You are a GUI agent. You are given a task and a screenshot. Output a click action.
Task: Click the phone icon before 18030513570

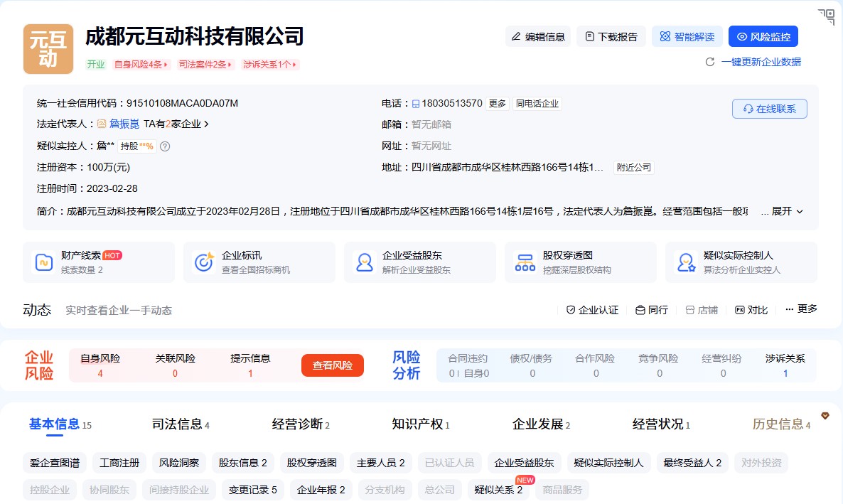click(416, 104)
